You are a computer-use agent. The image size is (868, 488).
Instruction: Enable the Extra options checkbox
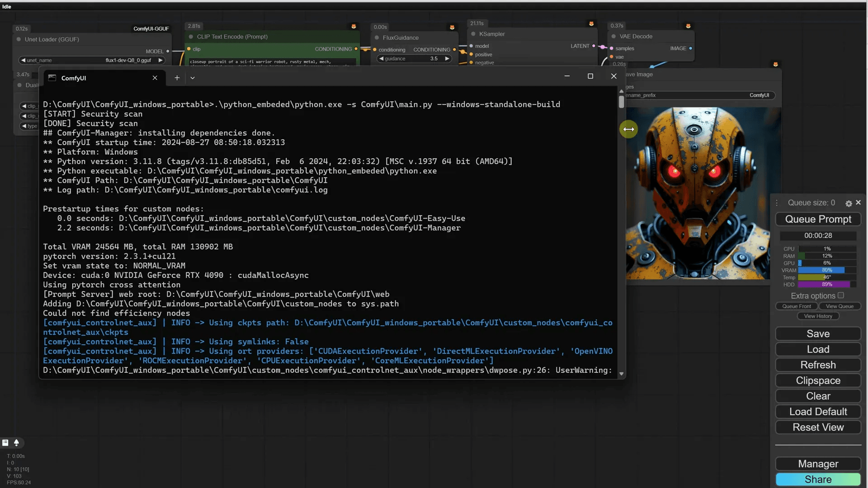[841, 296]
